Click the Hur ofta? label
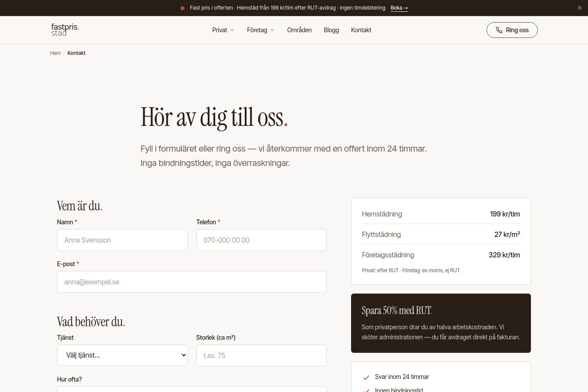 pyautogui.click(x=69, y=379)
